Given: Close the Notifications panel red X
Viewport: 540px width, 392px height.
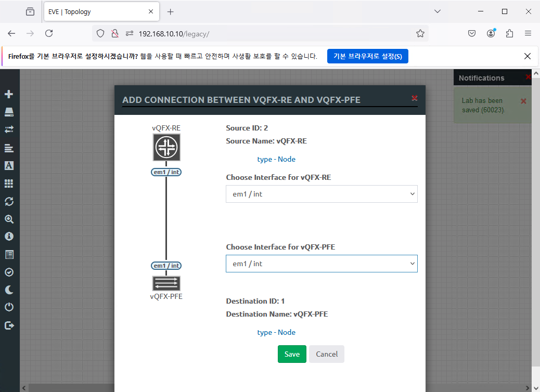Looking at the screenshot, I should [528, 77].
